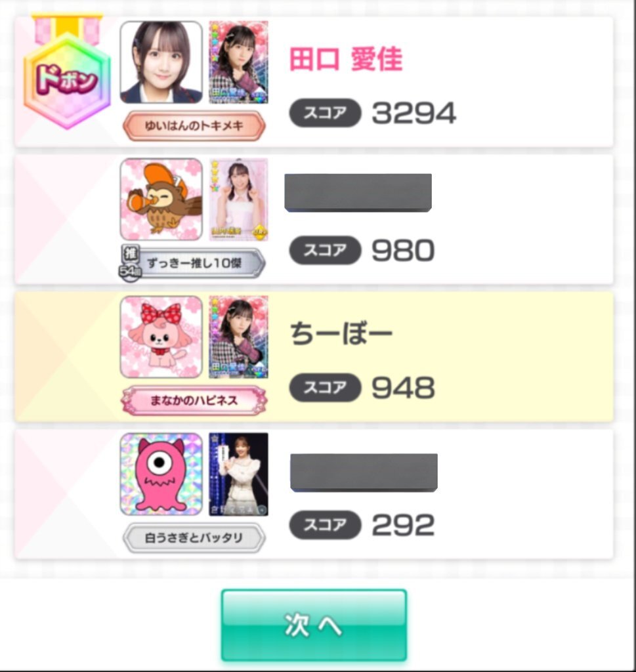Screen dimensions: 636x672
Task: Click the ドボン medal badge
Action: point(68,72)
